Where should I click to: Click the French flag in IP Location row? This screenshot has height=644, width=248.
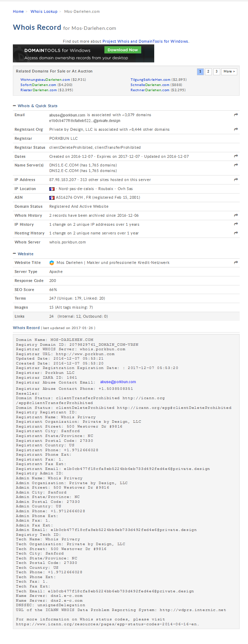(52, 189)
